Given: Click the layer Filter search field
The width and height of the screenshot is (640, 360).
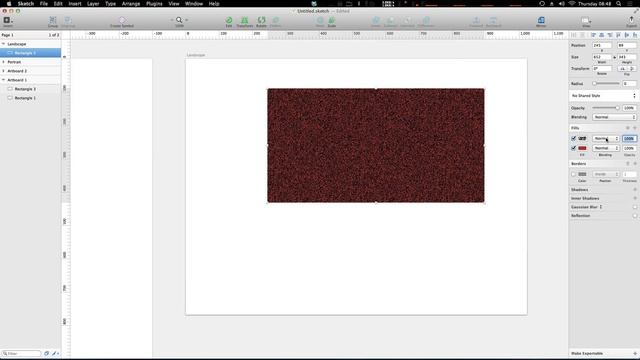Looking at the screenshot, I should click(x=22, y=353).
